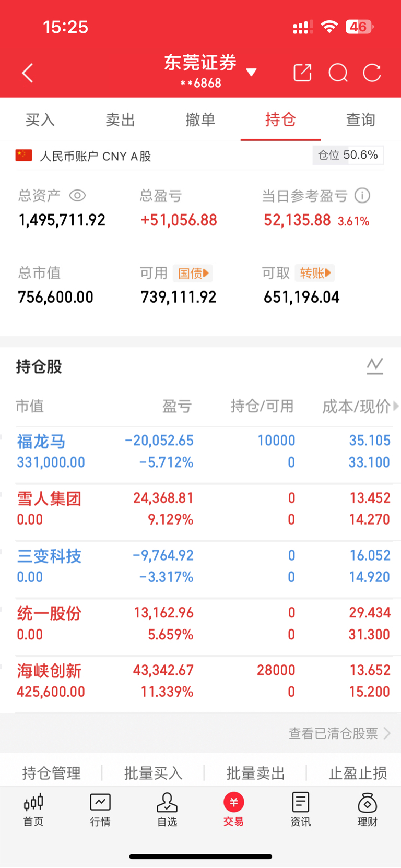This screenshot has height=868, width=401.
Task: Tap the 转账 shortcut tag
Action: pyautogui.click(x=315, y=273)
